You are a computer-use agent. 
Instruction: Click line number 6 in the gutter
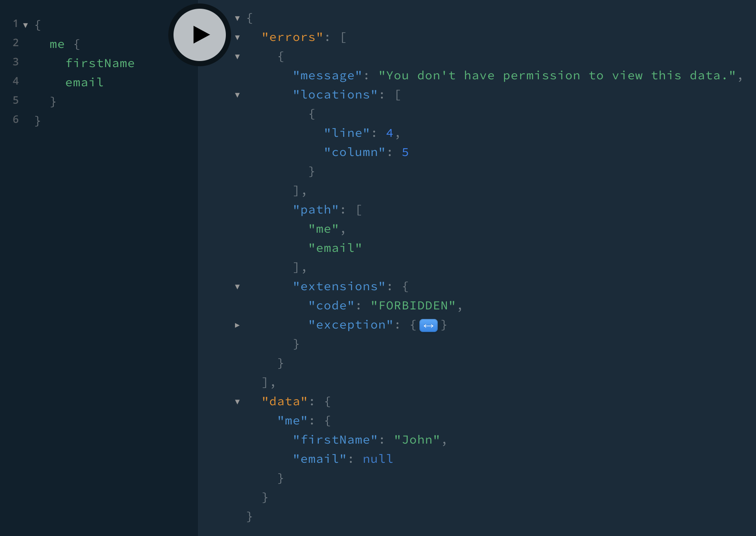[16, 119]
